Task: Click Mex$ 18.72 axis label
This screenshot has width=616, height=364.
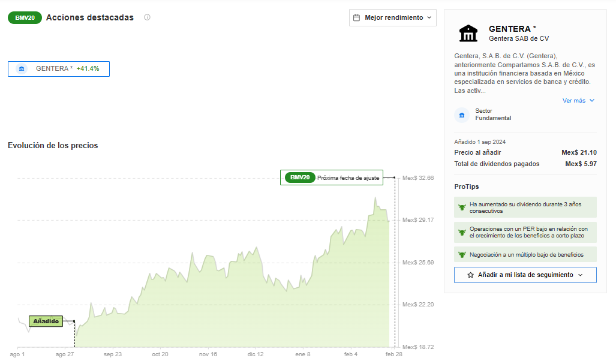Action: [x=418, y=347]
